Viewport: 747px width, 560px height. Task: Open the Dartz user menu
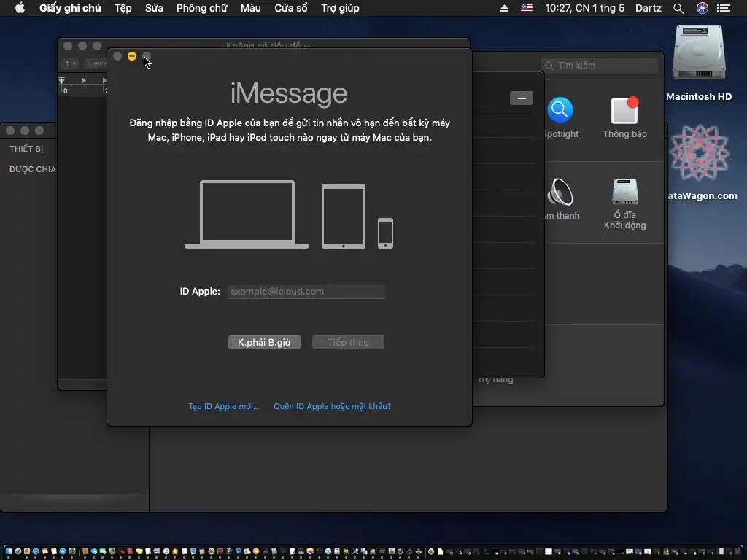[x=649, y=8]
